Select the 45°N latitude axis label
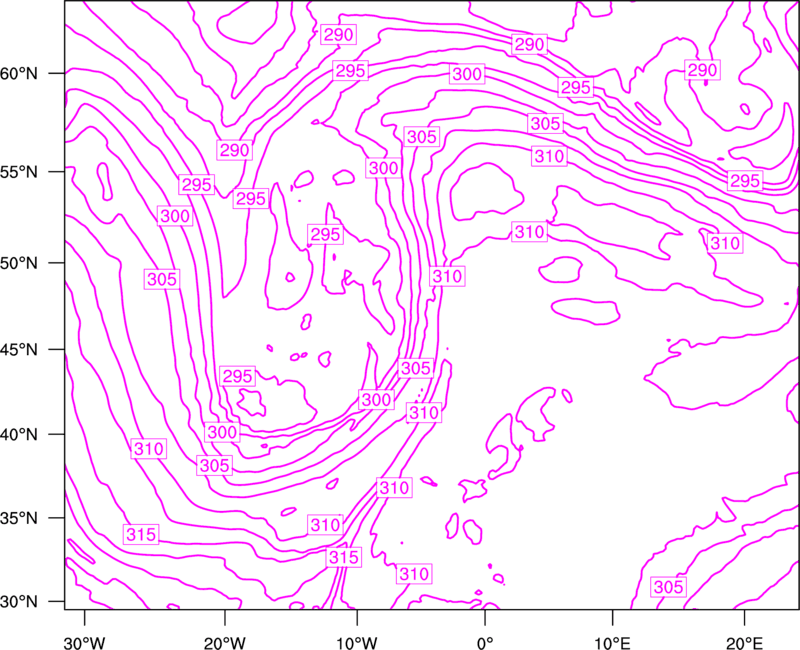 point(19,349)
